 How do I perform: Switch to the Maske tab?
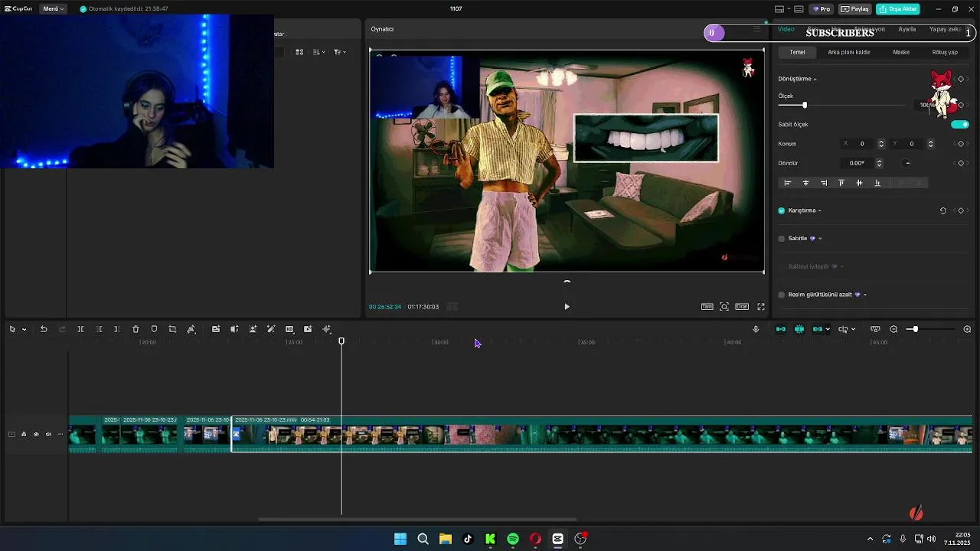[x=901, y=52]
